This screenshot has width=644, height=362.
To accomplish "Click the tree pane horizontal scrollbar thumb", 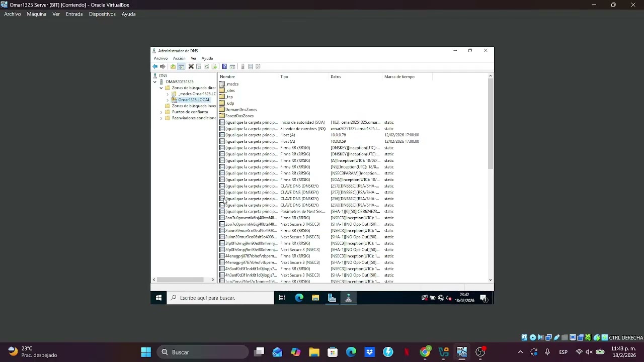I will coord(181,280).
